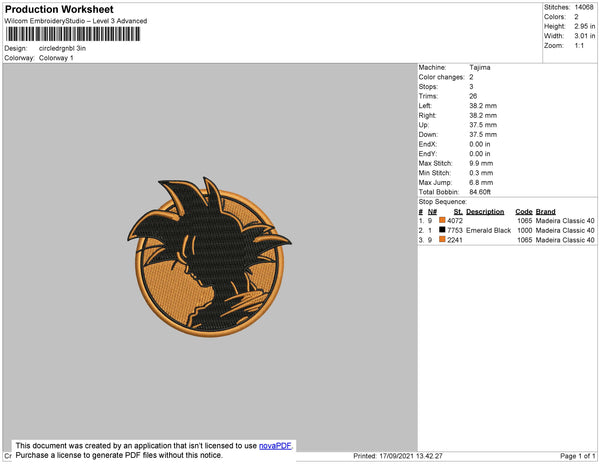Click the Page 1 of 1 indicator
This screenshot has width=600, height=464.
[577, 456]
